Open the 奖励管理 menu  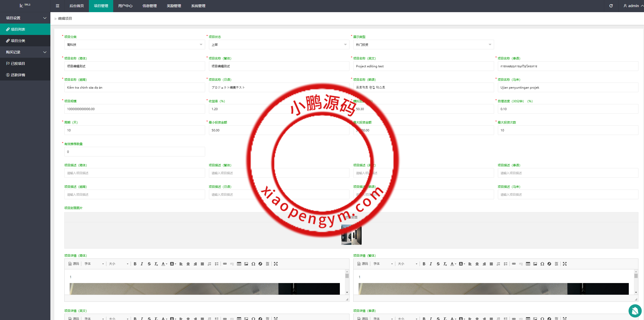174,6
